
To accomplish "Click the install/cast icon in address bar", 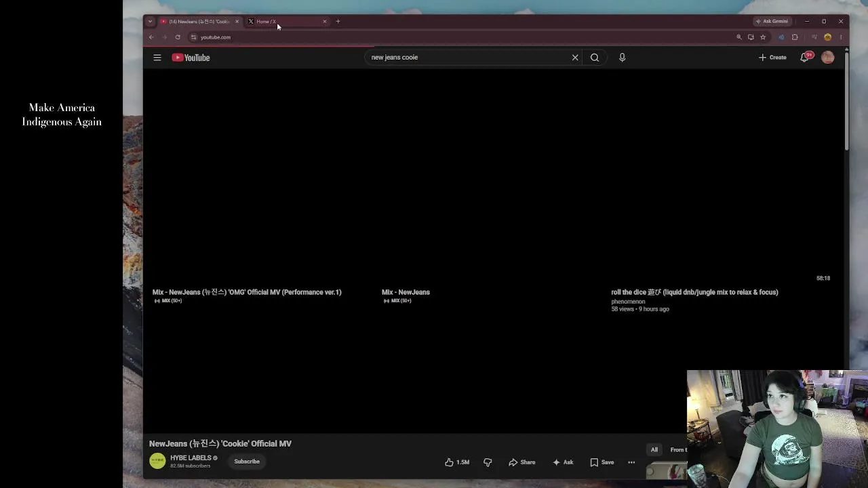I will (751, 37).
